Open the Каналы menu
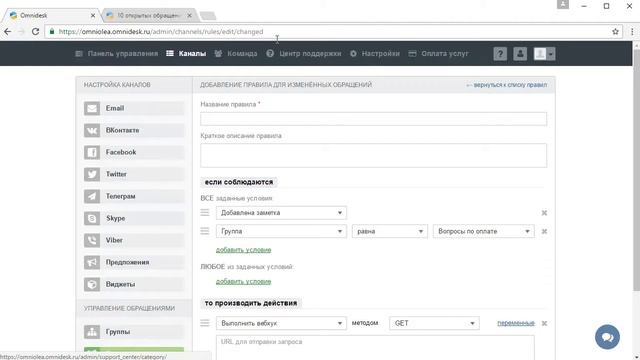Screen dimensions: 640x360 (186, 53)
